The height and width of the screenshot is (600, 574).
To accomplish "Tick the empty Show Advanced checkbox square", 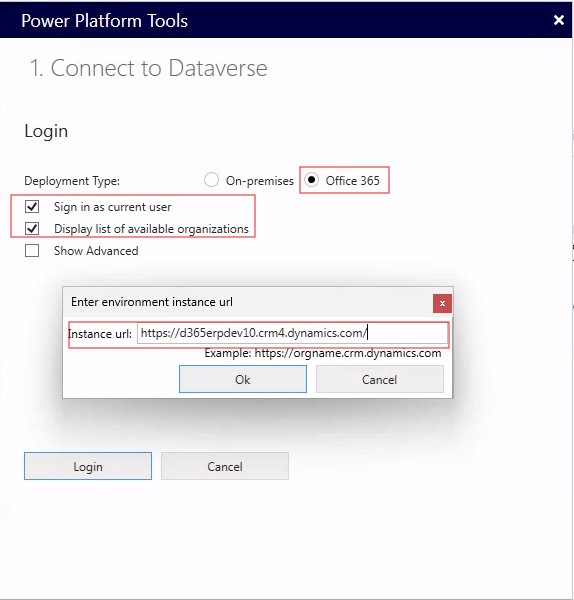I will [x=32, y=251].
